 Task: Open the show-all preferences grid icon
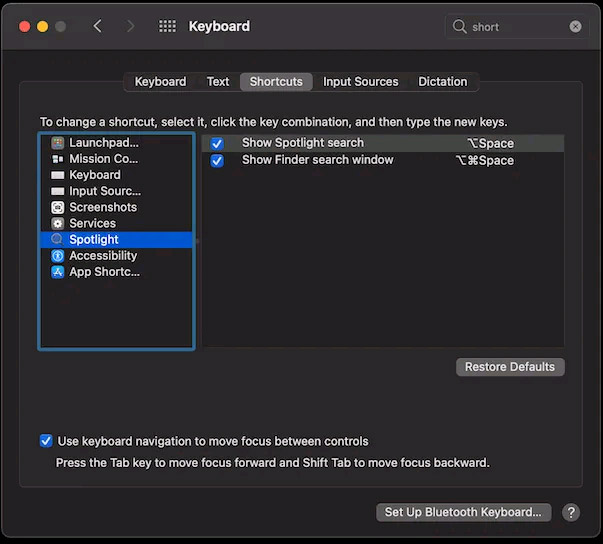click(x=167, y=26)
